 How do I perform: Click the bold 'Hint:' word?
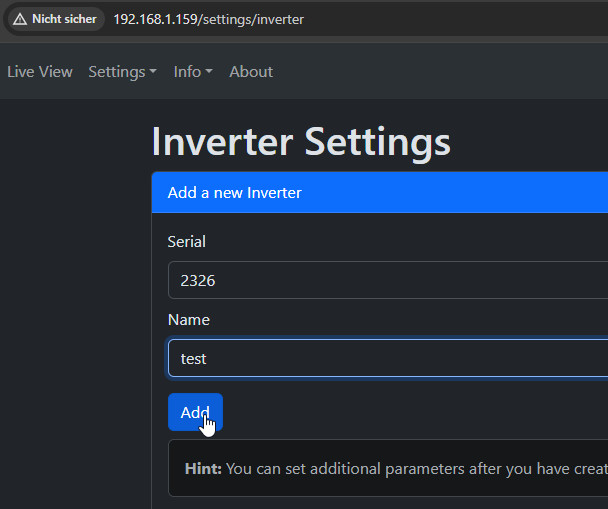(x=203, y=468)
